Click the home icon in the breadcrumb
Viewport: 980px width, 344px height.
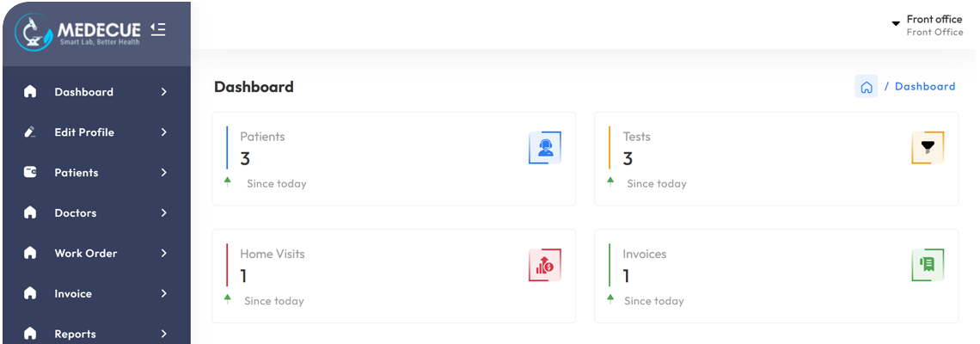click(867, 87)
